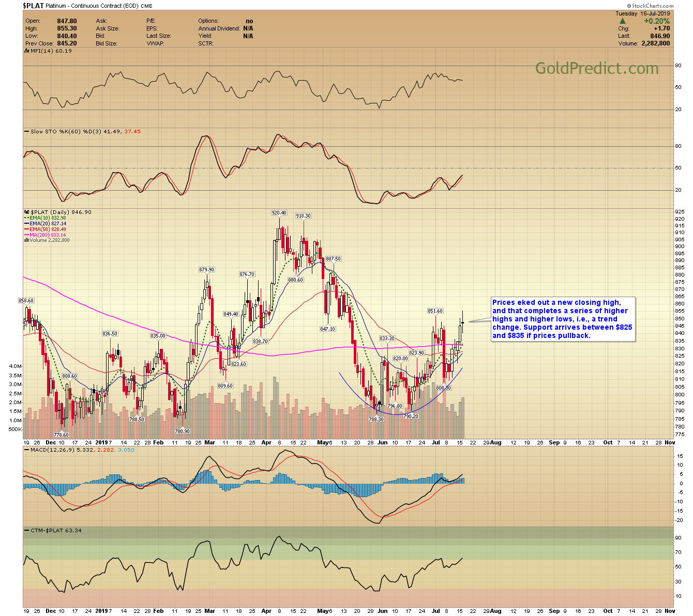Click the $PLAT ticker symbol title
693x616 pixels.
(33, 6)
